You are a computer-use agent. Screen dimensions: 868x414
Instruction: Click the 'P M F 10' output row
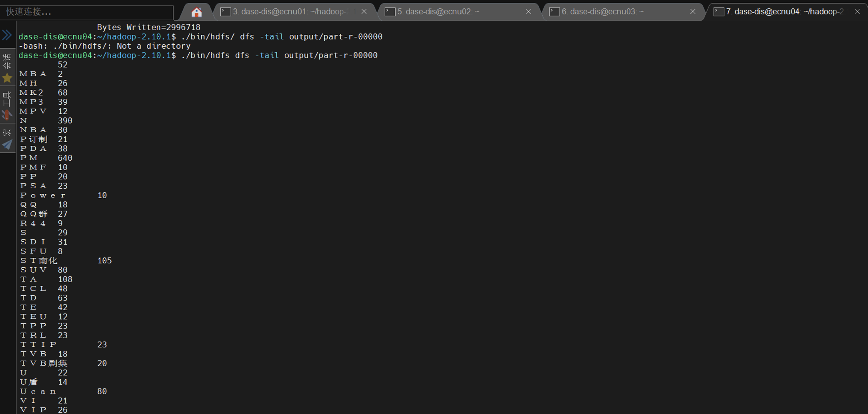coord(44,167)
